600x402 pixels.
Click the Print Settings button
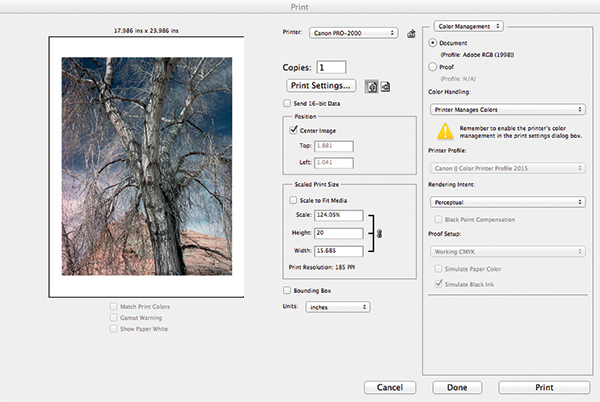321,86
